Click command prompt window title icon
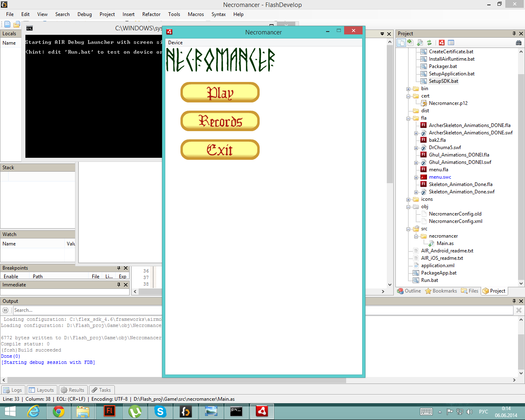525x420 pixels. point(30,28)
